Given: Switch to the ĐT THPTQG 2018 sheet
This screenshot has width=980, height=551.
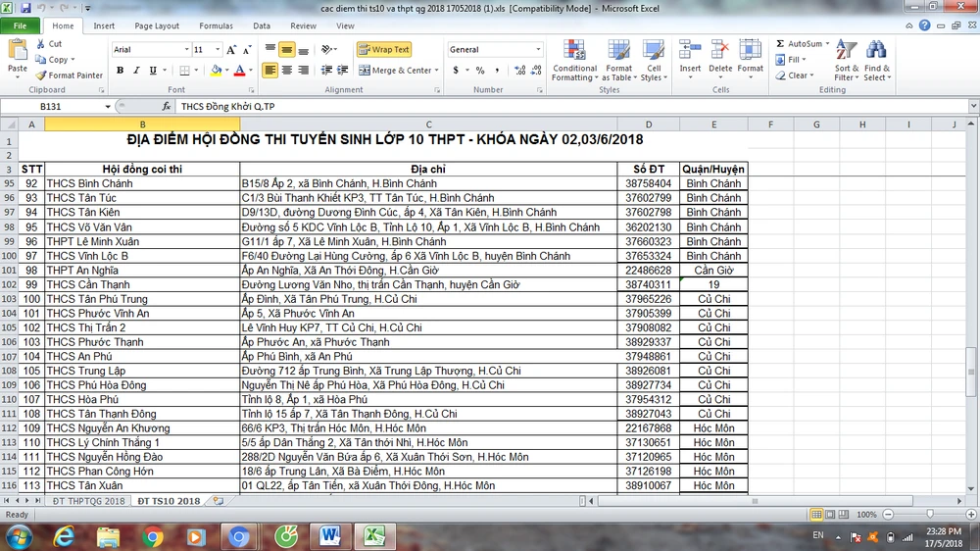Looking at the screenshot, I should point(88,501).
